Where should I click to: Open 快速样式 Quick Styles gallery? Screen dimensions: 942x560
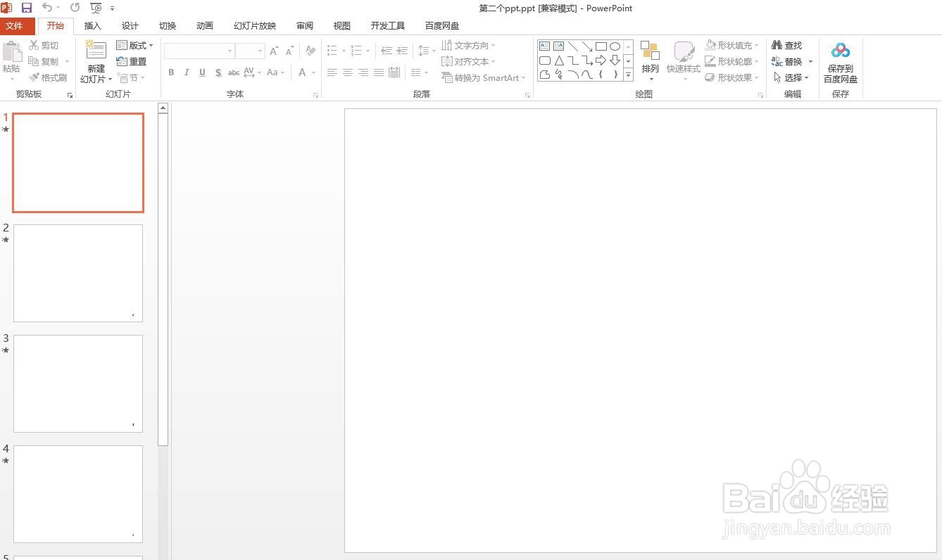[x=684, y=60]
